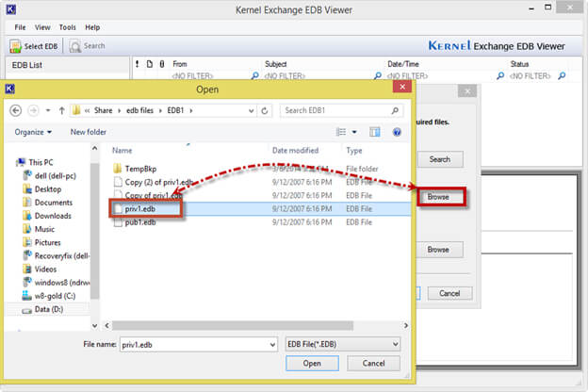Go forward in the Open dialog

tap(33, 110)
